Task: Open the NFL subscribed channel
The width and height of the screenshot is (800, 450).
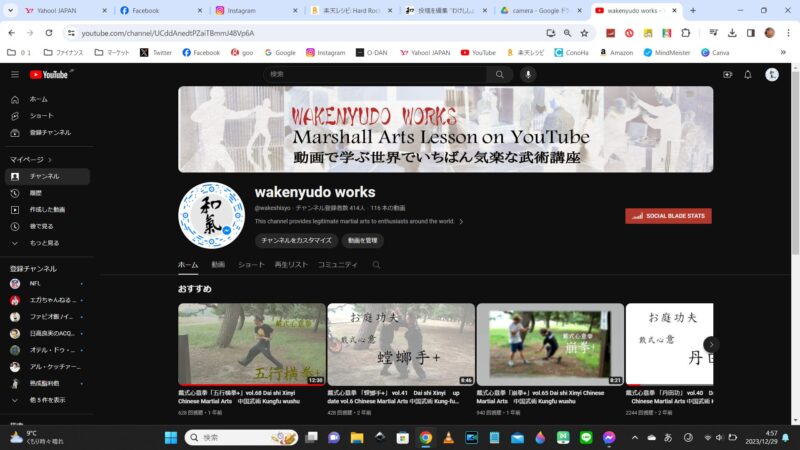Action: tap(47, 284)
